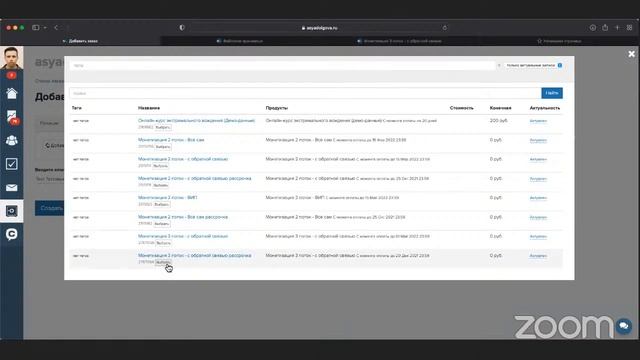Open 'Монетизация 2 поток - Все сам рассрочка' link

(183, 217)
